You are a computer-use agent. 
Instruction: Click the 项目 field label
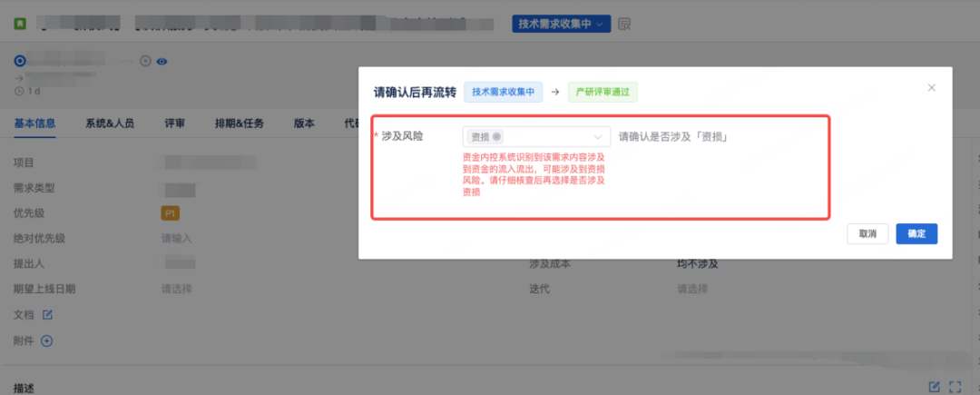click(24, 163)
